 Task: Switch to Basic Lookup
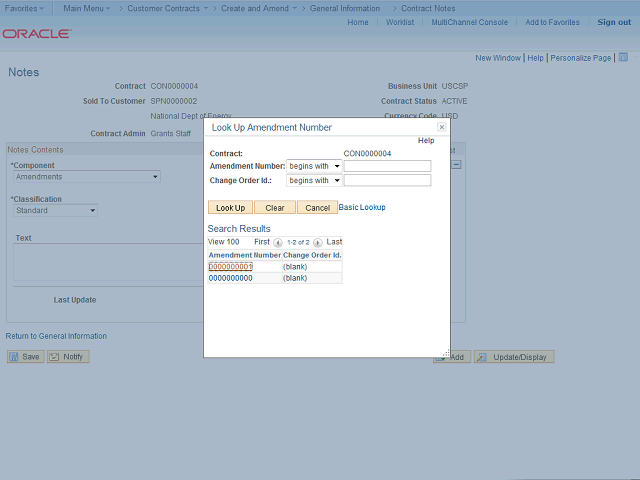(362, 207)
